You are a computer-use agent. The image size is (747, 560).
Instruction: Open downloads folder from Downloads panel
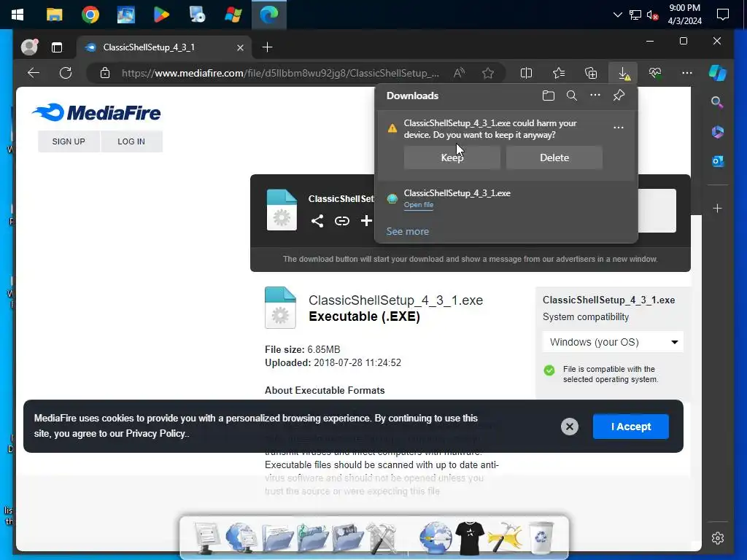[x=549, y=96]
